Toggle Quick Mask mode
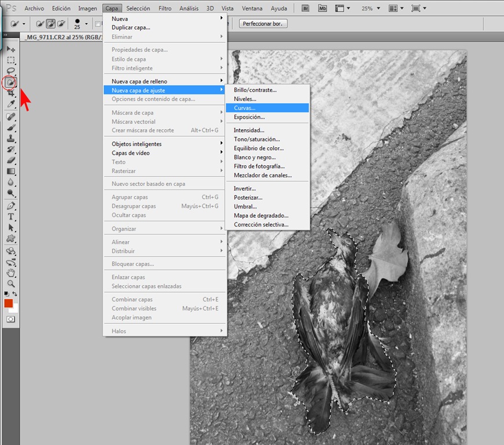 (10, 319)
